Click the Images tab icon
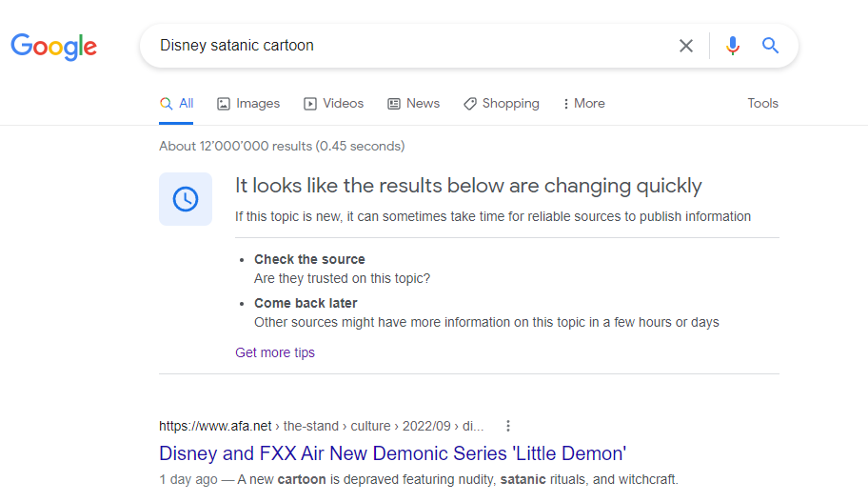This screenshot has height=502, width=868. (223, 104)
